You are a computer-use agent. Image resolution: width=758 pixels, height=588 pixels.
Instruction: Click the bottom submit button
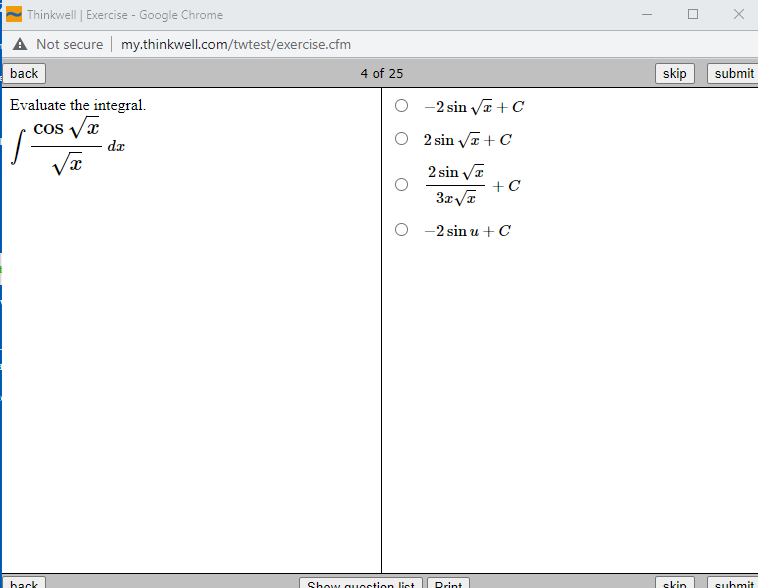733,582
